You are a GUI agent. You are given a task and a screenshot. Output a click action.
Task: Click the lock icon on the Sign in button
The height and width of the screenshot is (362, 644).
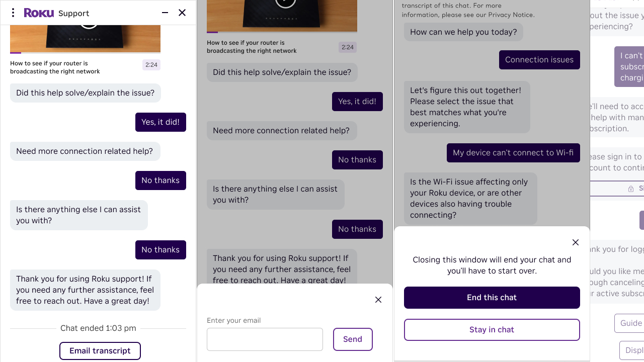click(x=631, y=189)
